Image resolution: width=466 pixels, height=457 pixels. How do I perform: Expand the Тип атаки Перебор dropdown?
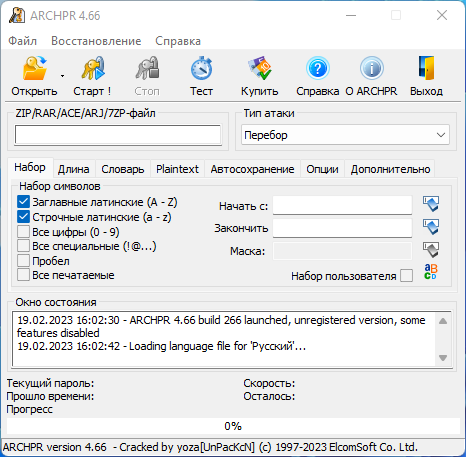point(345,135)
